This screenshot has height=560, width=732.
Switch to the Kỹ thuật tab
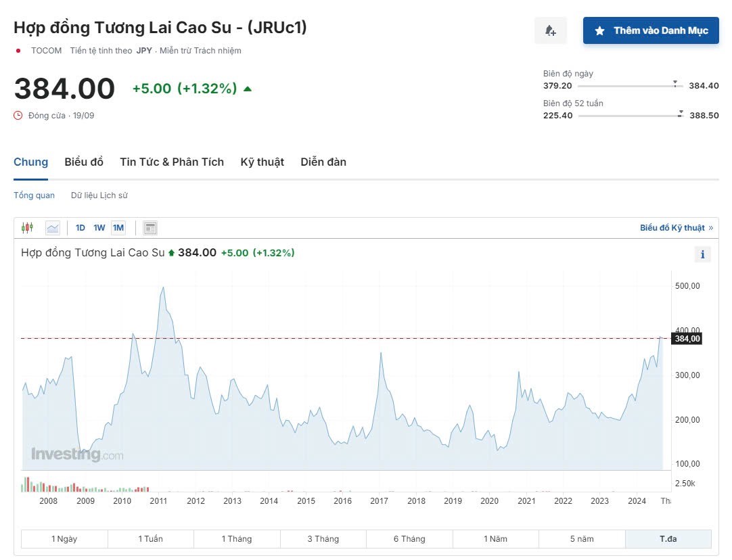pos(262,162)
